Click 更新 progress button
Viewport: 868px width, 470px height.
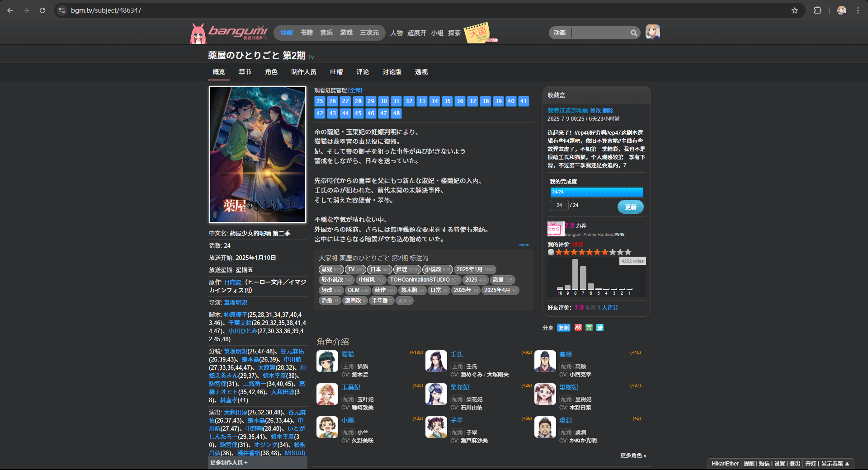[631, 207]
